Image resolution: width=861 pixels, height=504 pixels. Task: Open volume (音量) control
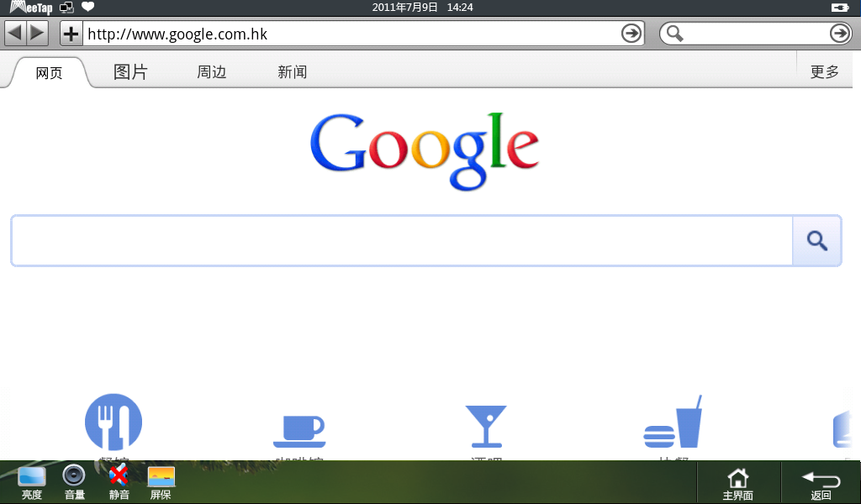click(x=74, y=483)
